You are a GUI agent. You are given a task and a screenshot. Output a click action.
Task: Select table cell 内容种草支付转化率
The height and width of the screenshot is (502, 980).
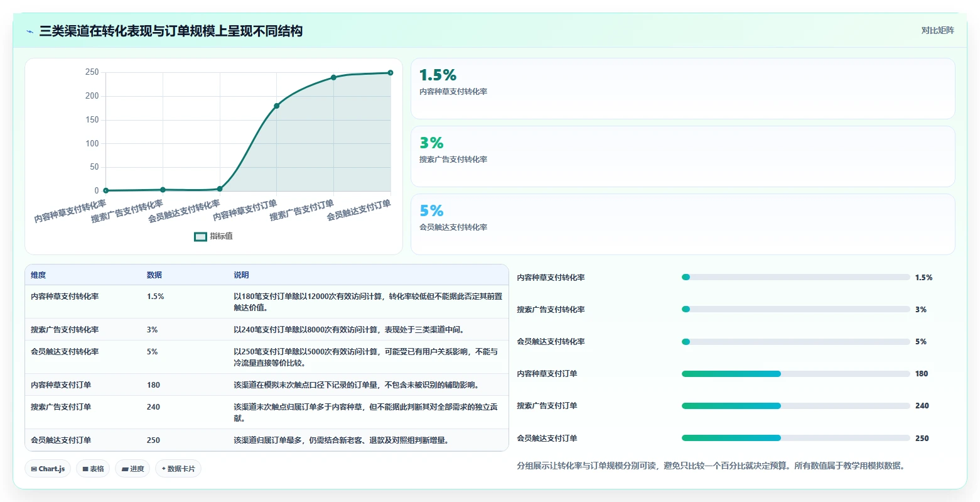pos(65,297)
